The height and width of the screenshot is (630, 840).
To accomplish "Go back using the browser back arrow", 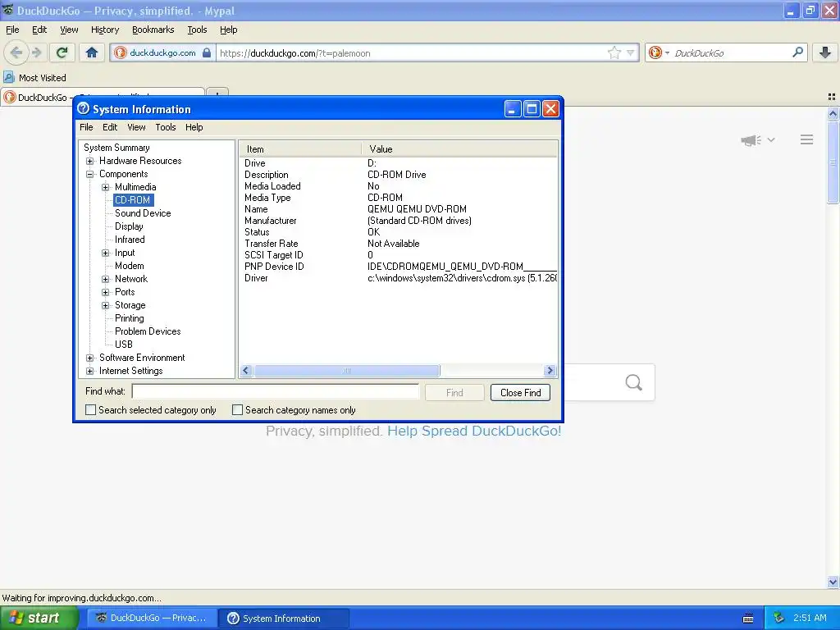I will coord(16,52).
